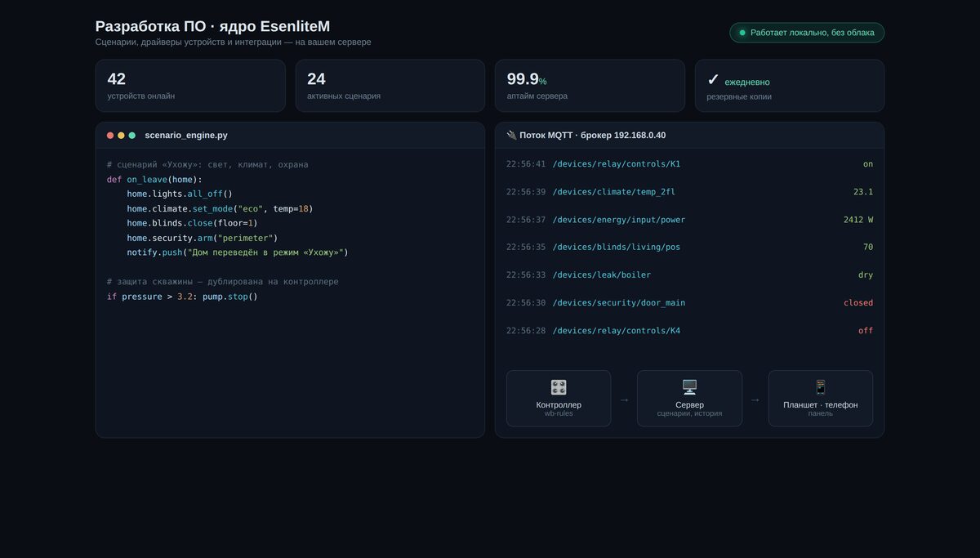Click the red dot in scenario_engine.py window
Screen dimensions: 980x558
(x=110, y=136)
